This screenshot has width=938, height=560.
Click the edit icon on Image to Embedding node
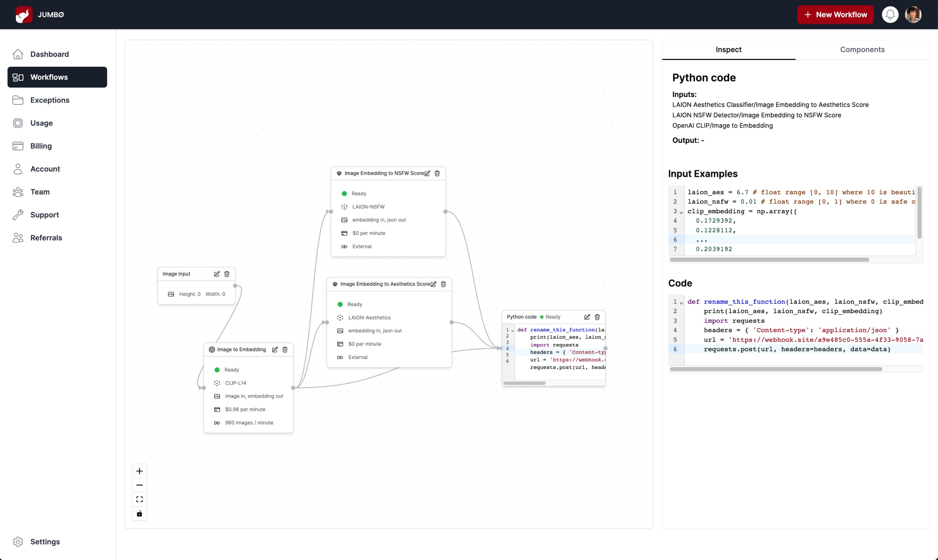pos(276,349)
